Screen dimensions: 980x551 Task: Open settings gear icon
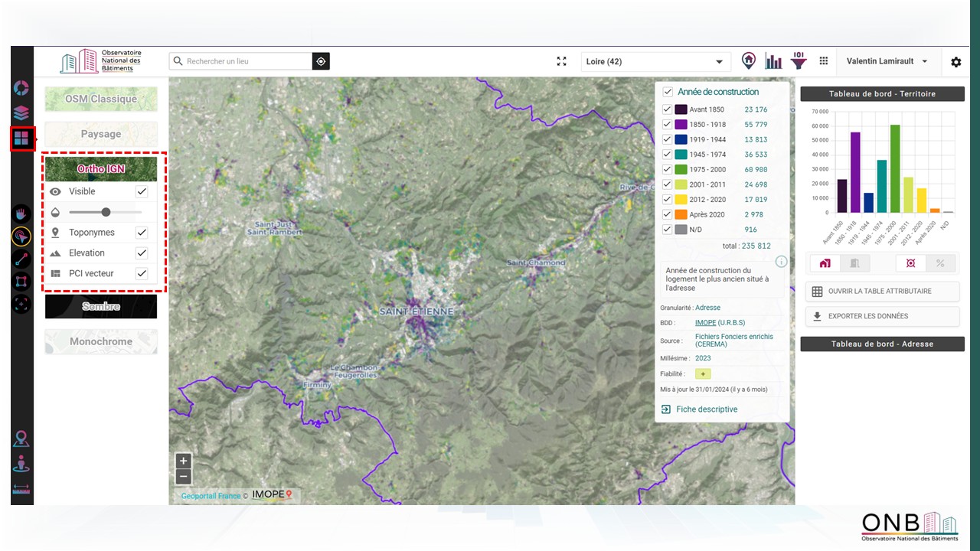[955, 62]
